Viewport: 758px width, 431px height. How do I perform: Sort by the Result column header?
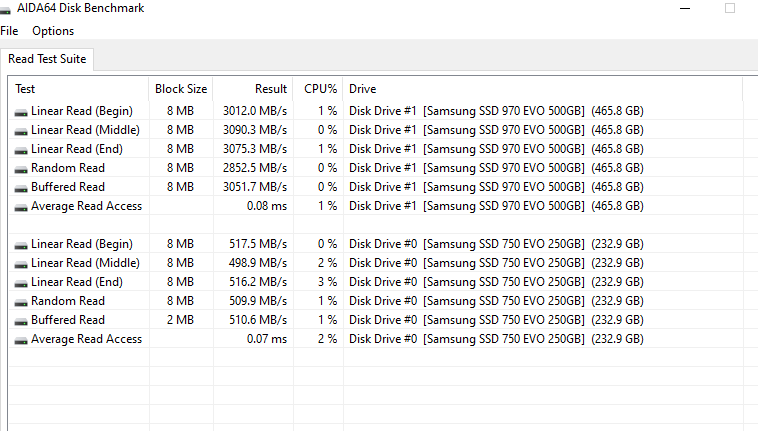point(253,89)
